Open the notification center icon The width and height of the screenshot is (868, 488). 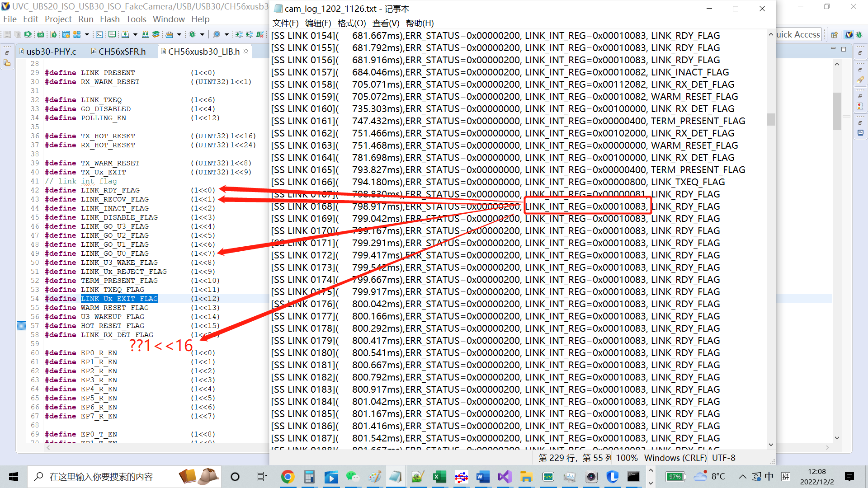849,477
